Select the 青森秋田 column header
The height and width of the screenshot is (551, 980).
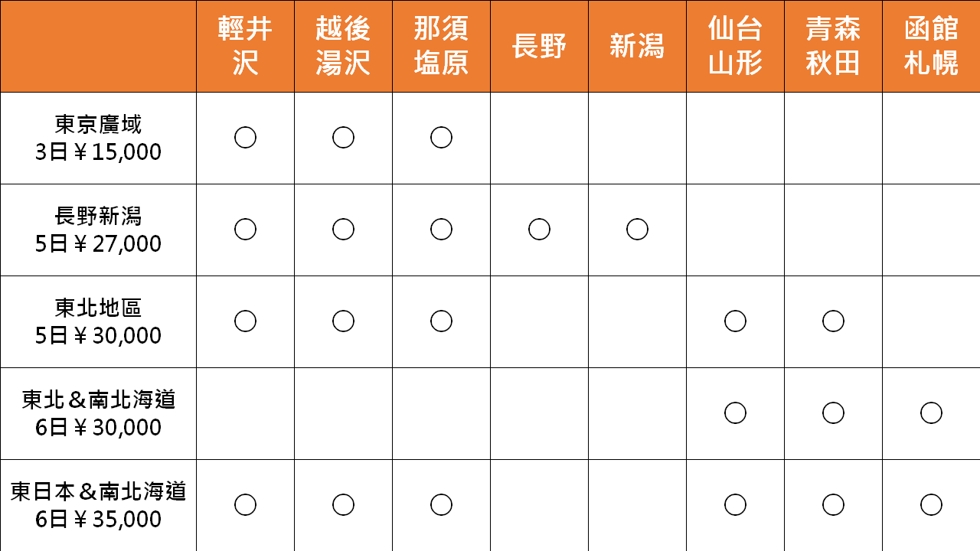coord(833,46)
